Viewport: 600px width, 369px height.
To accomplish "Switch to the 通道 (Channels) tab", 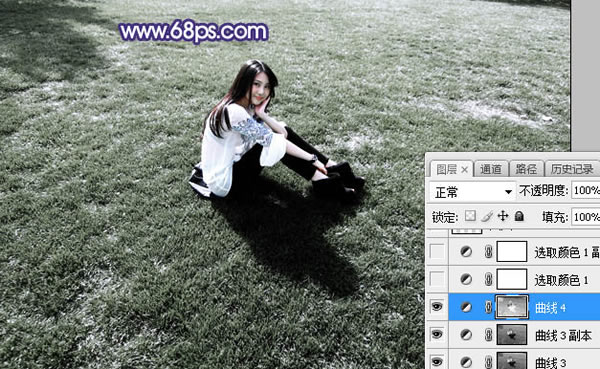I will coord(491,169).
